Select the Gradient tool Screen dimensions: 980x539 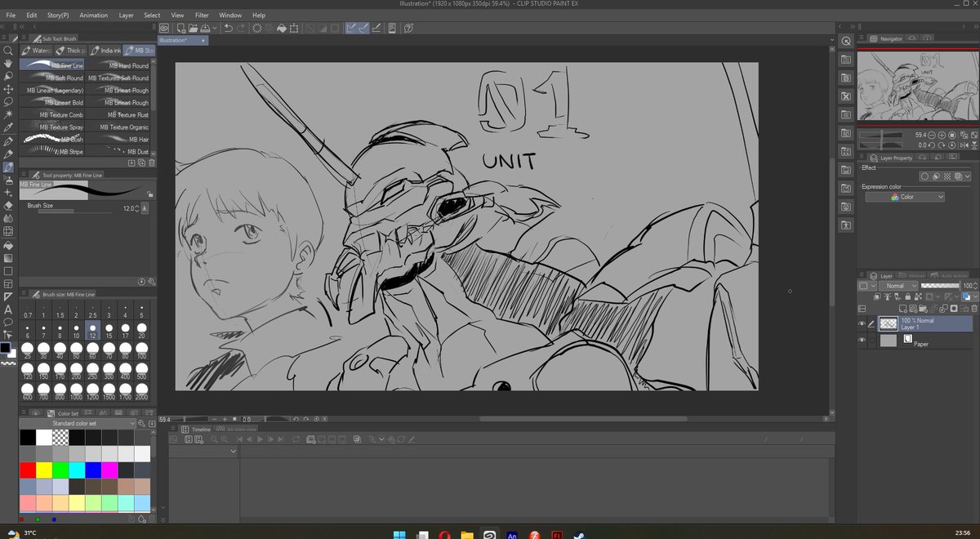(8, 257)
